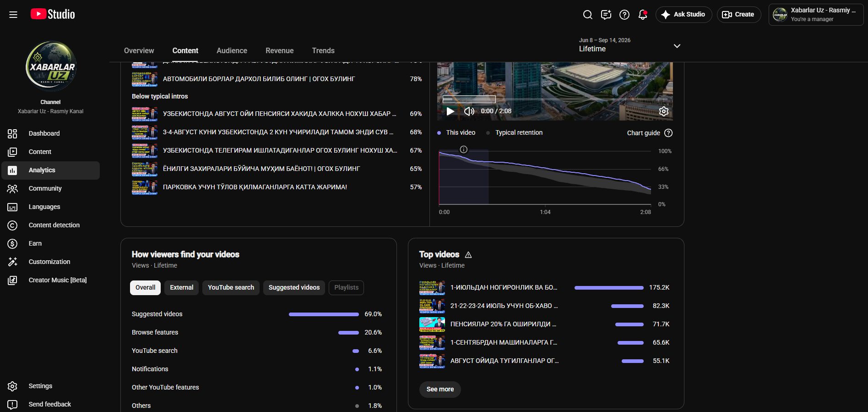This screenshot has height=412, width=868.
Task: Open video АВТОМОБИЛИ БОРЛАР ДАРХОЛ БИЛИБ ОЛИНГ
Action: tap(277, 79)
